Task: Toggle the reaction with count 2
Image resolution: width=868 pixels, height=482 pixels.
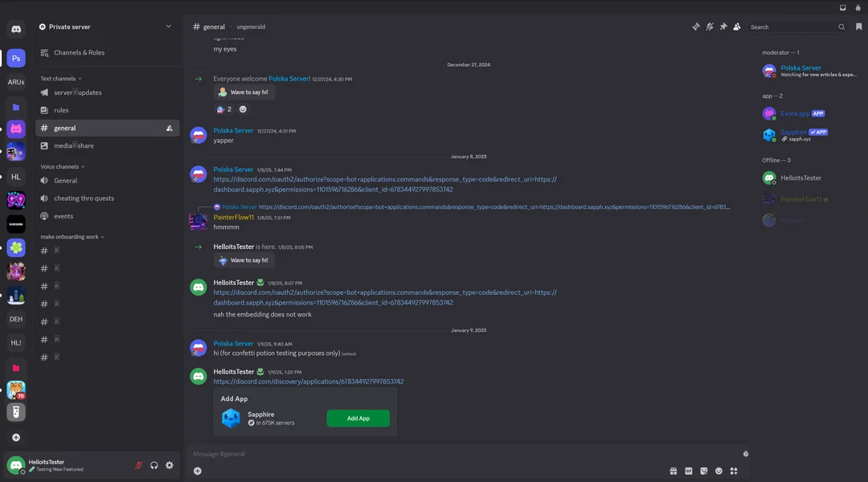Action: click(224, 109)
